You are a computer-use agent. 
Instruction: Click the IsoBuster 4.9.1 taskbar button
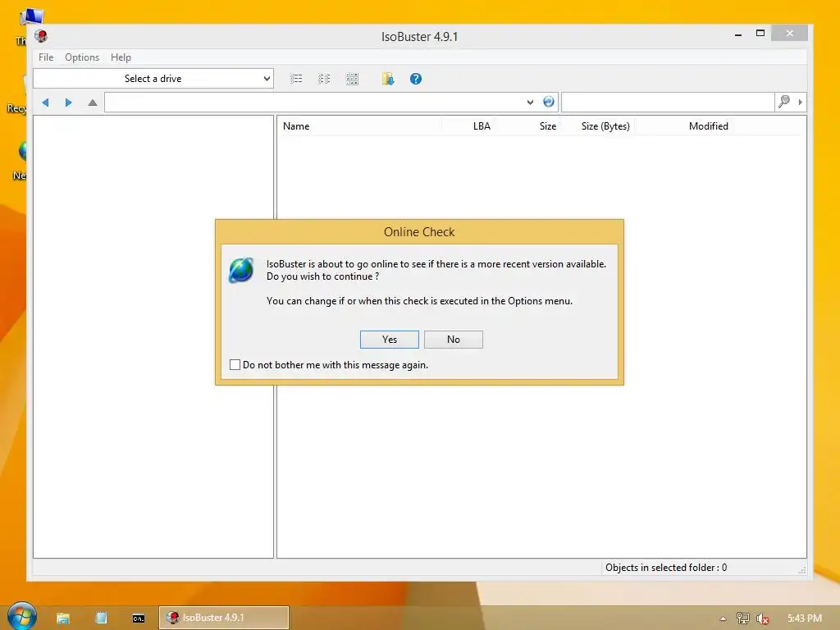pyautogui.click(x=224, y=618)
